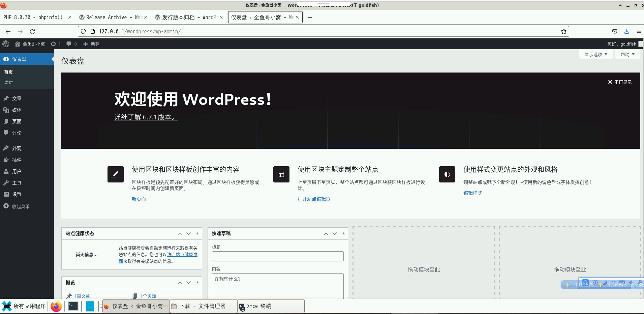This screenshot has height=314, width=644.
Task: Collapse the 站点健康状态 panel
Action: tap(197, 233)
